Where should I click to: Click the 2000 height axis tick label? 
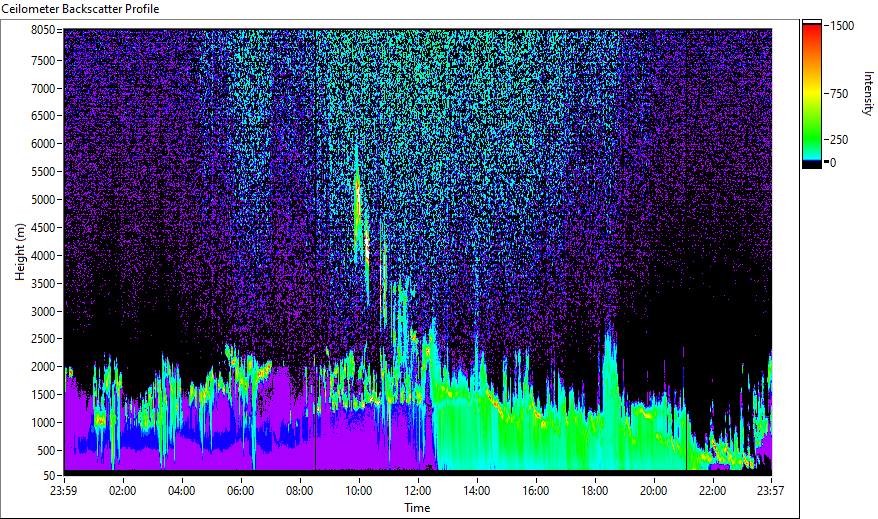tap(43, 367)
